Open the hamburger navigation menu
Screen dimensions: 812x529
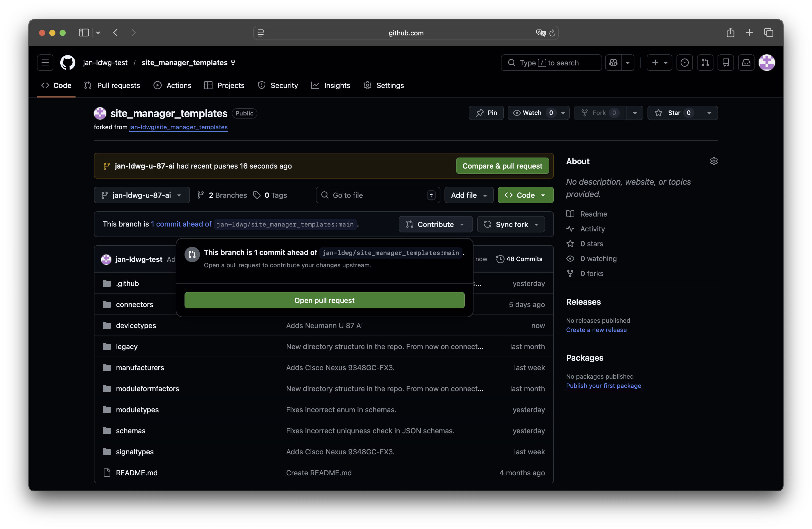pos(45,63)
